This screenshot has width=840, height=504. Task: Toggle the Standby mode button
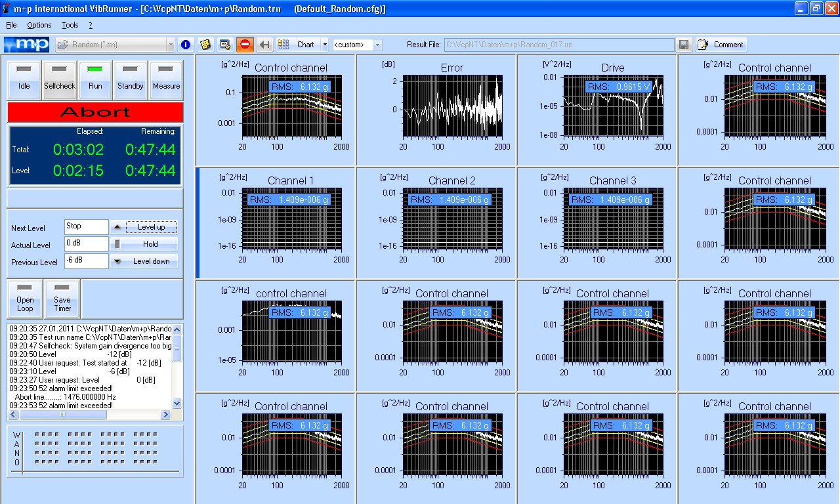(x=131, y=80)
